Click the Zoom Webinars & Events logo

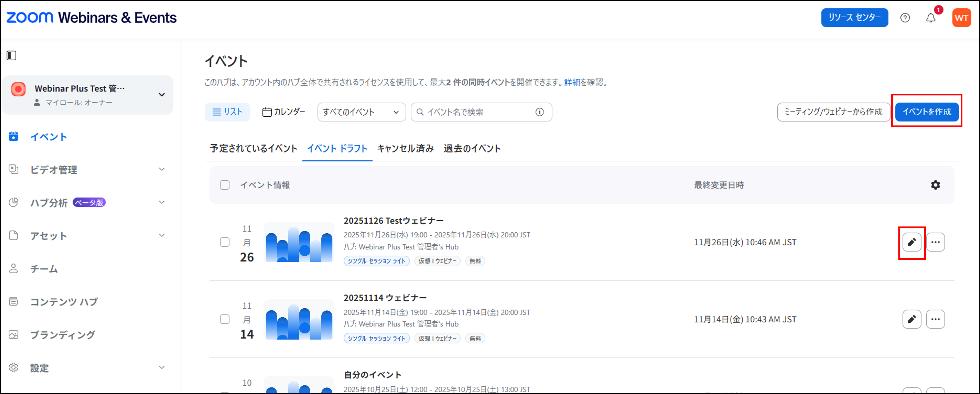click(91, 18)
